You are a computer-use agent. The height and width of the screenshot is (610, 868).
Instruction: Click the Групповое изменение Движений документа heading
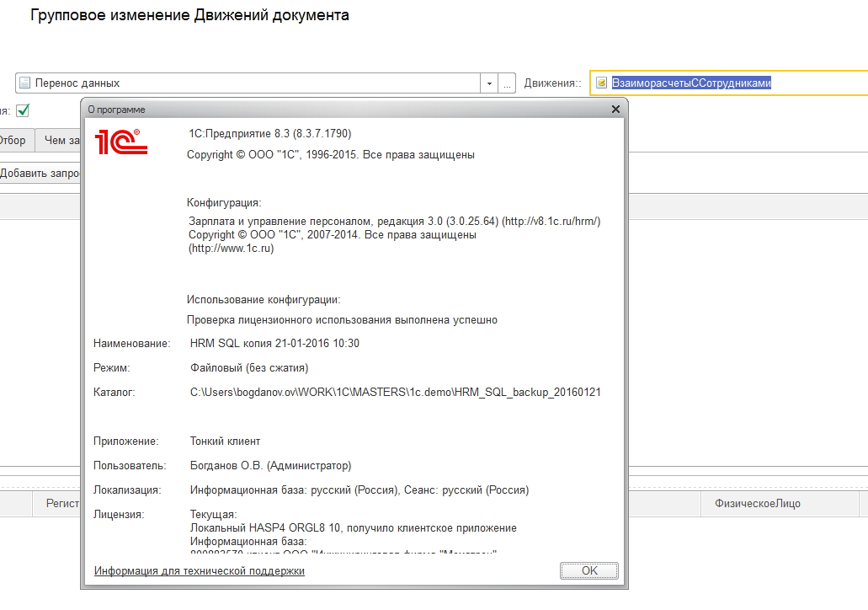click(x=190, y=15)
